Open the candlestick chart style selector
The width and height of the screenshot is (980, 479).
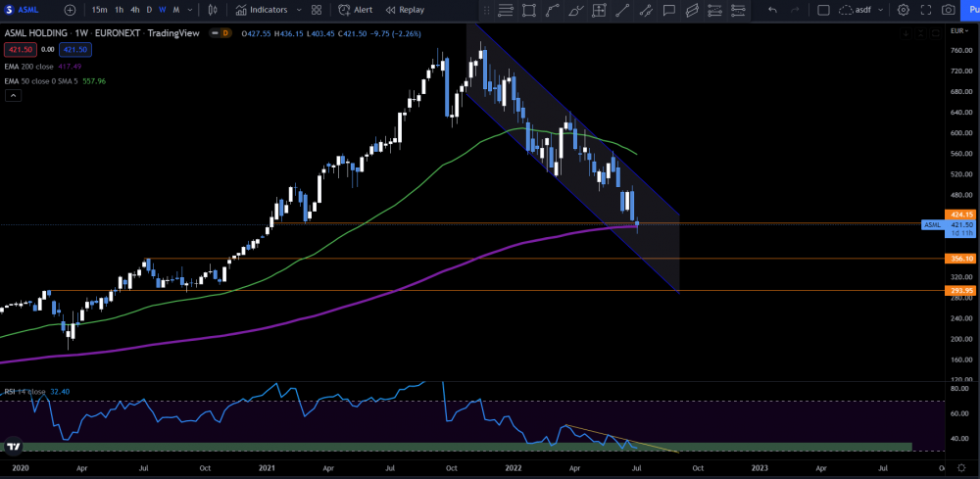click(x=213, y=10)
